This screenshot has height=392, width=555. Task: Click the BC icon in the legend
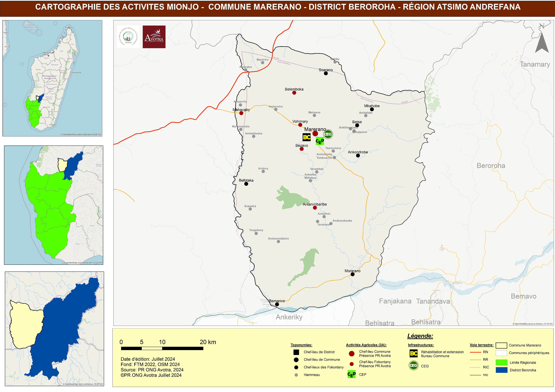coord(414,354)
